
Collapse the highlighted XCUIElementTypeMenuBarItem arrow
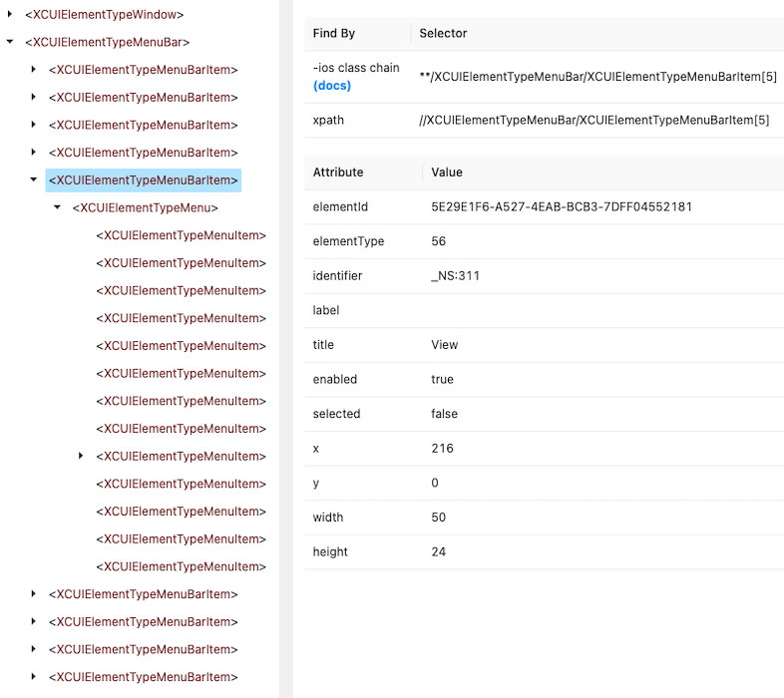click(34, 180)
